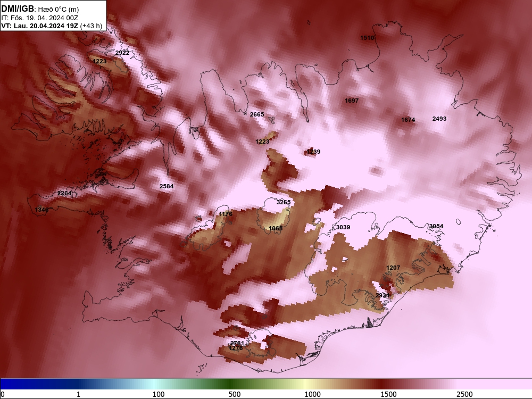Click the 1697 value on the map
This screenshot has height=399, width=532.
click(352, 101)
